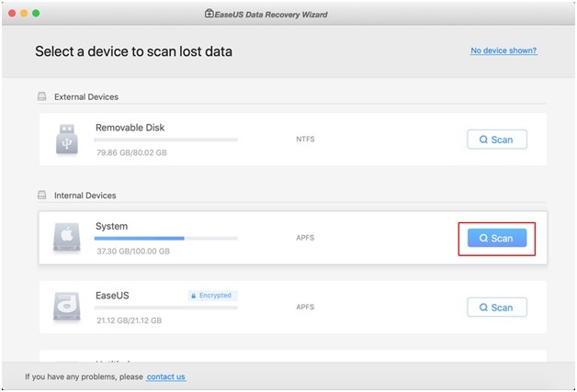Maximize the window with green button

36,13
